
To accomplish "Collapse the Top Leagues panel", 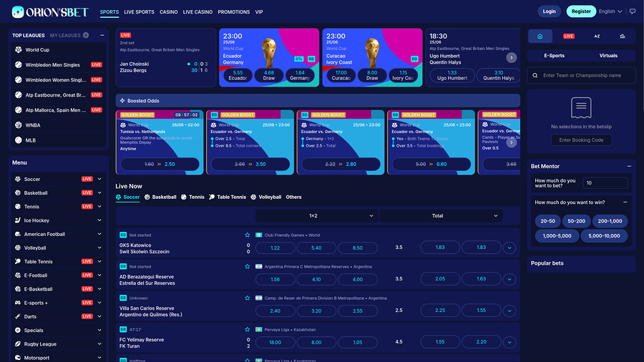I will coord(102,35).
